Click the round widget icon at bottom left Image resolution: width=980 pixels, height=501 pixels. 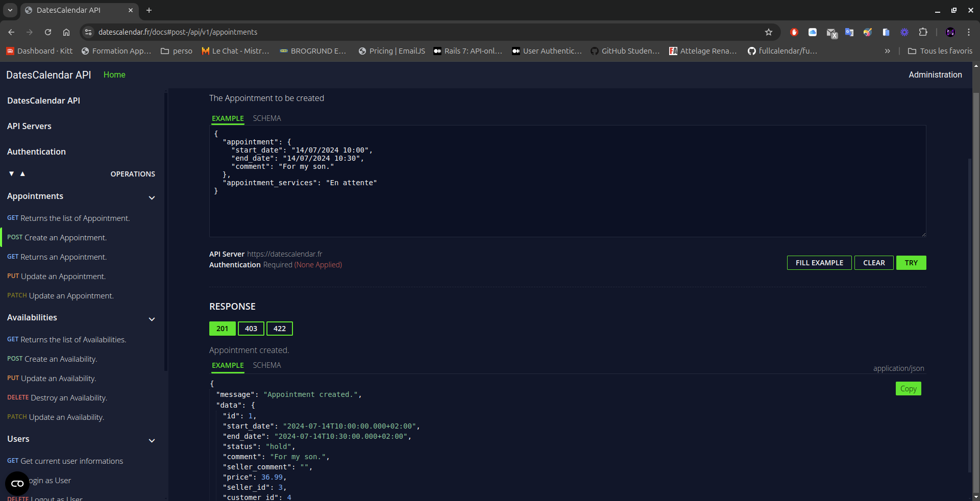(17, 483)
